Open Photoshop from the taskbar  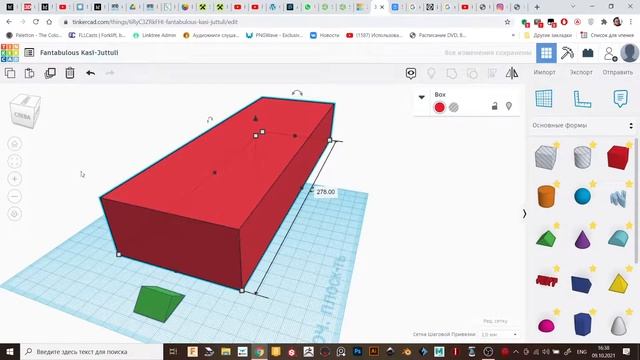pyautogui.click(x=358, y=351)
